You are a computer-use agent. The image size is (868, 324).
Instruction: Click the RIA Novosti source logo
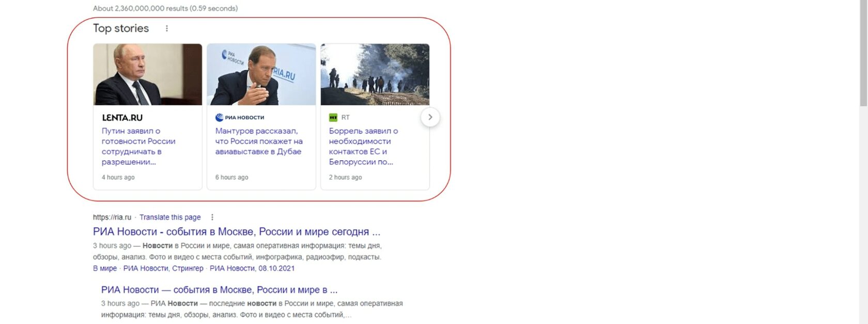pos(240,117)
